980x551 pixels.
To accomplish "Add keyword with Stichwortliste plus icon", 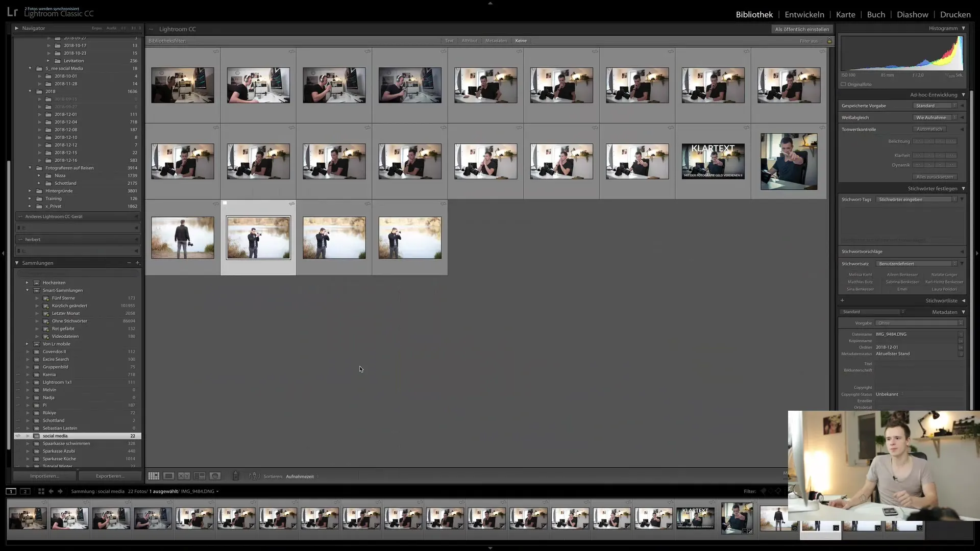I will 842,300.
